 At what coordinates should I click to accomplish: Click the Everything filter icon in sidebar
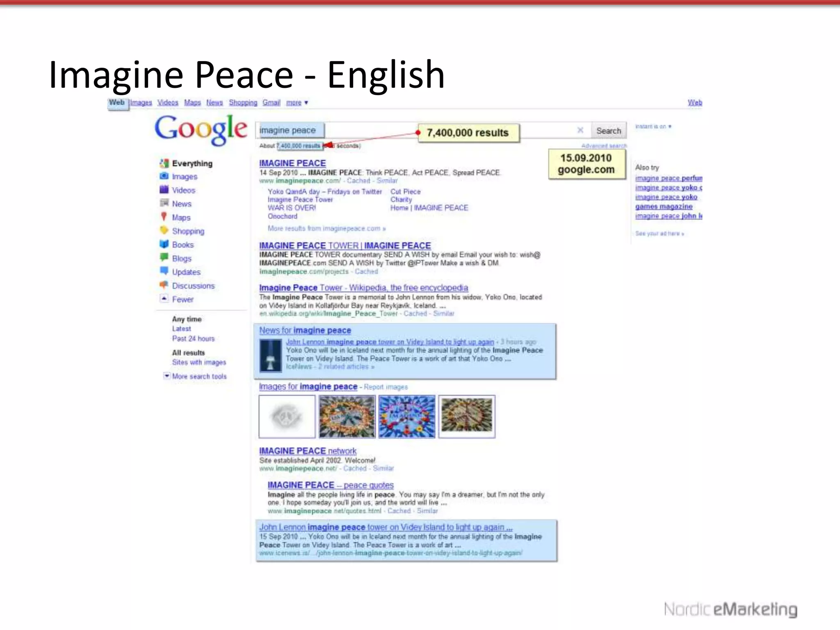tap(164, 163)
